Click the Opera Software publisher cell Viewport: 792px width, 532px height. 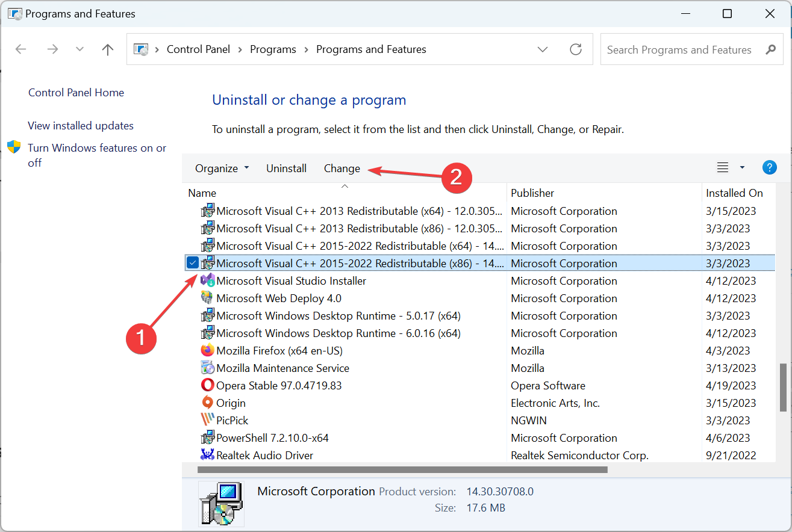point(548,386)
